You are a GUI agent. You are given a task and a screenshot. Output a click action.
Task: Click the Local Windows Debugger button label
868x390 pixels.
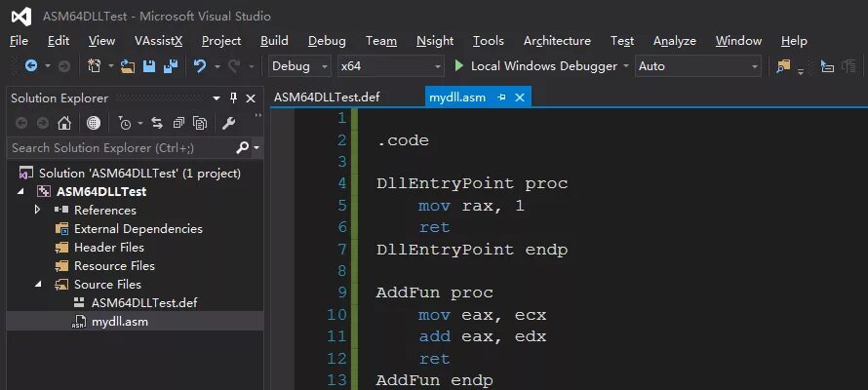543,66
